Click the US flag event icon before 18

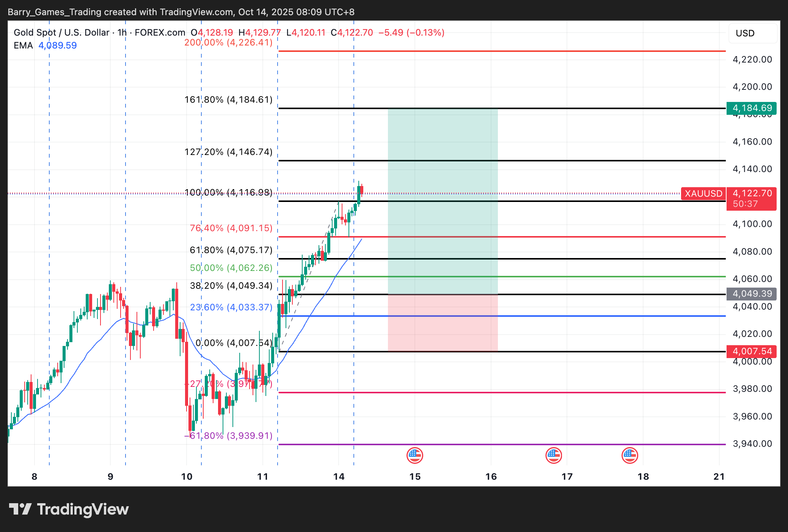coord(629,455)
